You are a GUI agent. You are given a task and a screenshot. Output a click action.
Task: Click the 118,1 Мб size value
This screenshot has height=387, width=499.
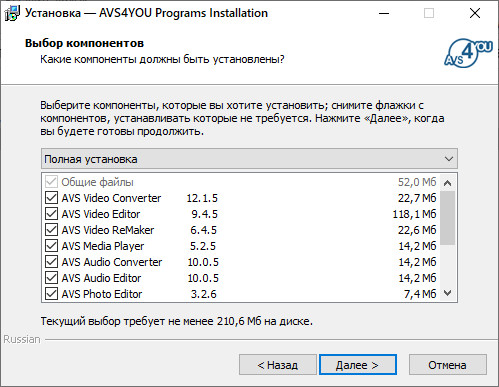click(414, 214)
